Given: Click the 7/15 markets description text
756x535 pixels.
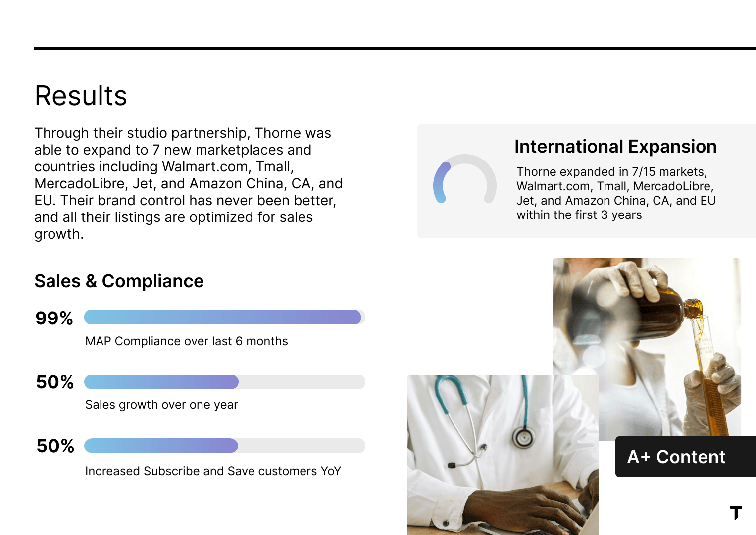Looking at the screenshot, I should coord(616,193).
